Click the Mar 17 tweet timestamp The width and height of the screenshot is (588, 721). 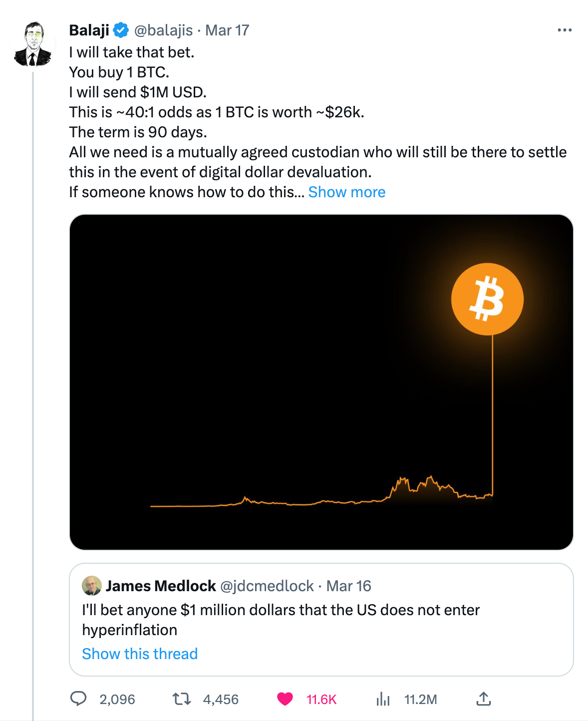[227, 30]
